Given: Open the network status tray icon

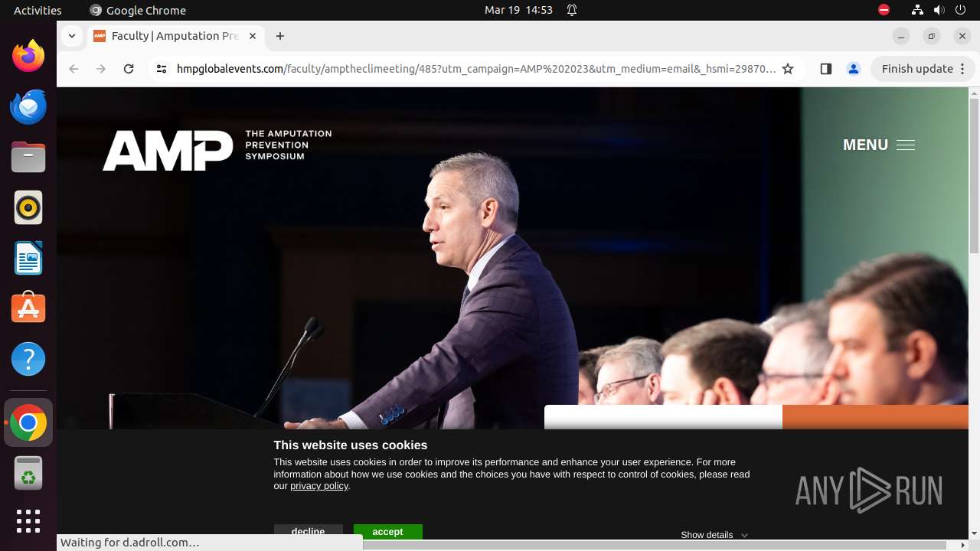Looking at the screenshot, I should (917, 10).
